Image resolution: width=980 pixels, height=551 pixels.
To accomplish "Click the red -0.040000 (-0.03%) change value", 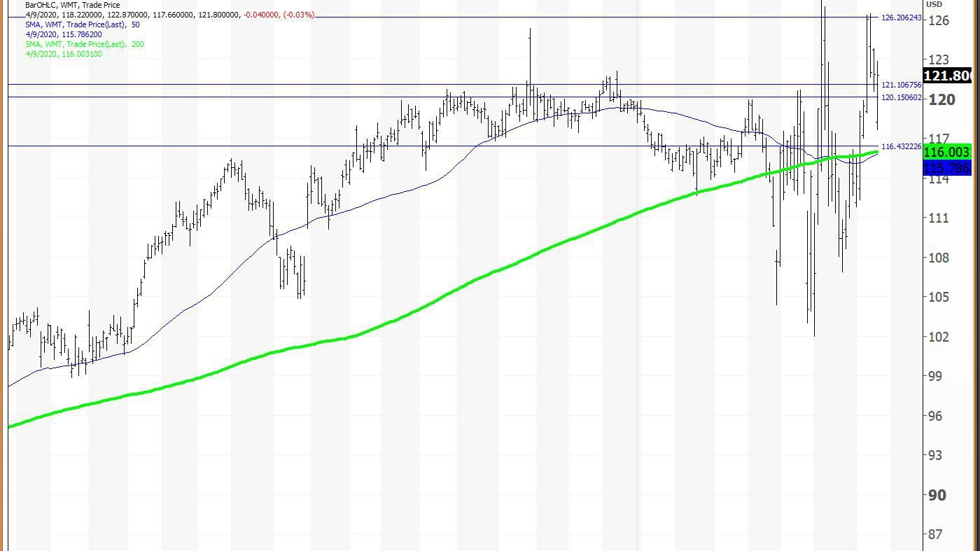I will click(279, 15).
